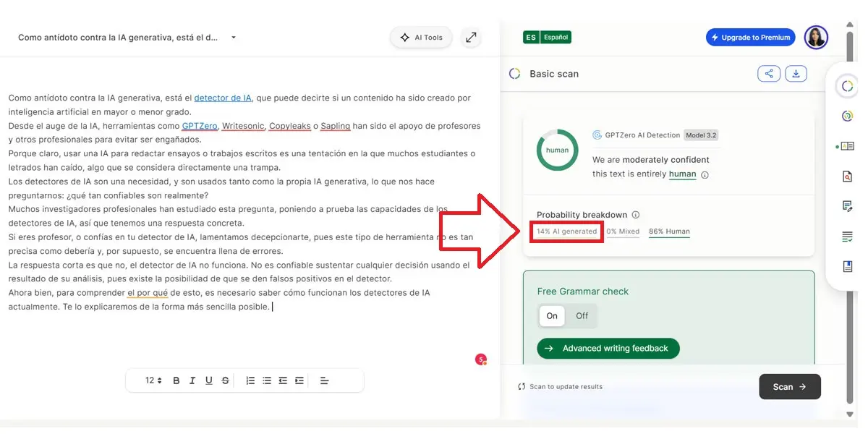The image size is (868, 434).
Task: Apply strikethrough formatting
Action: pos(226,380)
